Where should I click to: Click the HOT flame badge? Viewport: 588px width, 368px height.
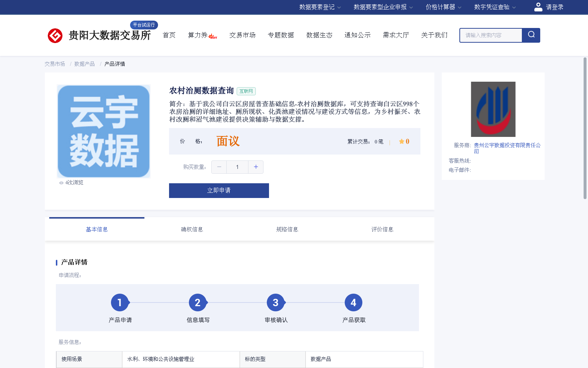point(213,36)
